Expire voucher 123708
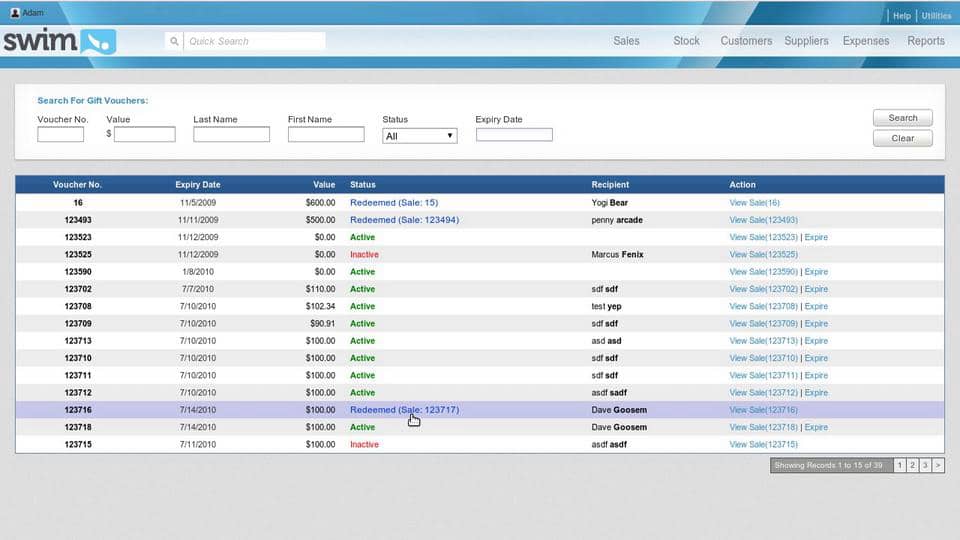Image resolution: width=960 pixels, height=540 pixels. [816, 306]
